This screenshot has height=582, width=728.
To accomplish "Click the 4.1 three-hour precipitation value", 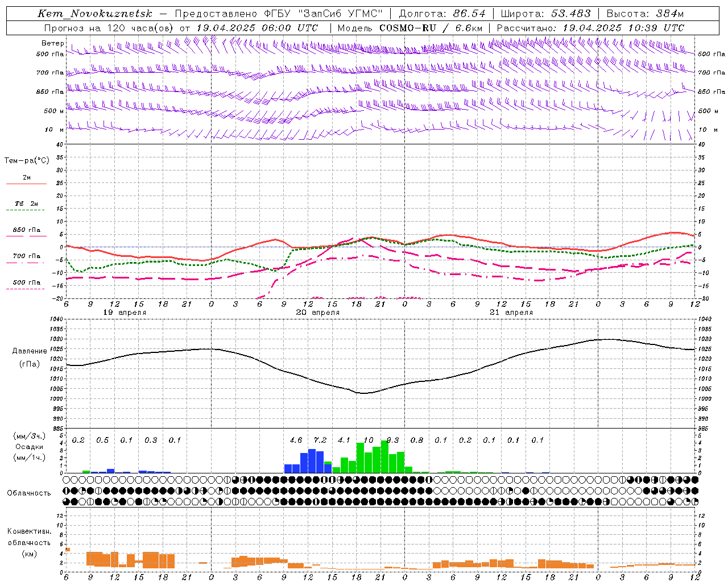I will [344, 440].
